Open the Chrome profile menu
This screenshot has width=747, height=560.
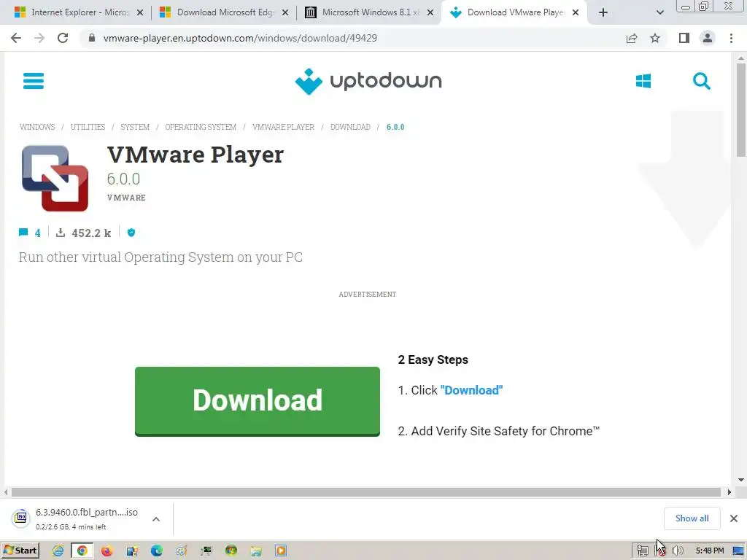pyautogui.click(x=708, y=38)
